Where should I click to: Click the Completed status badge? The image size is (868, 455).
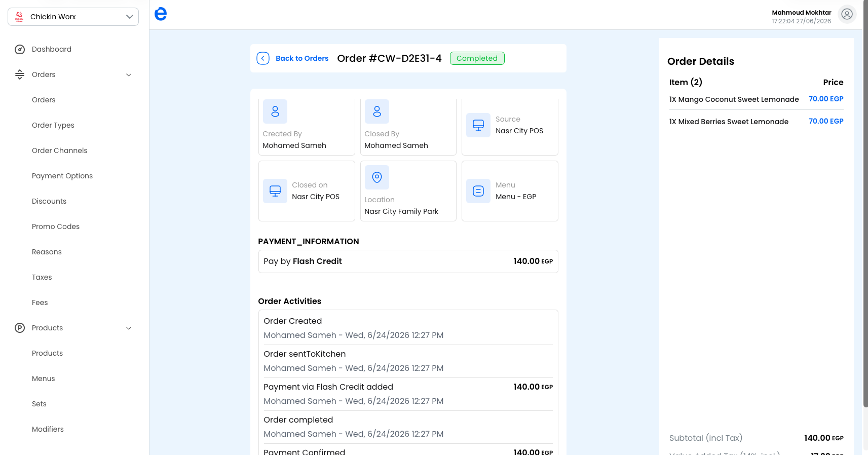(x=477, y=58)
